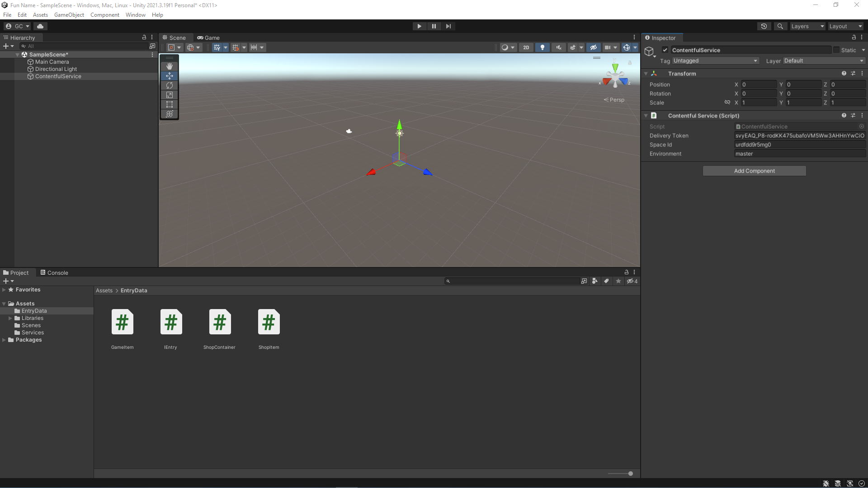The image size is (868, 488).
Task: Open the Tag Untagged dropdown
Action: (x=715, y=61)
